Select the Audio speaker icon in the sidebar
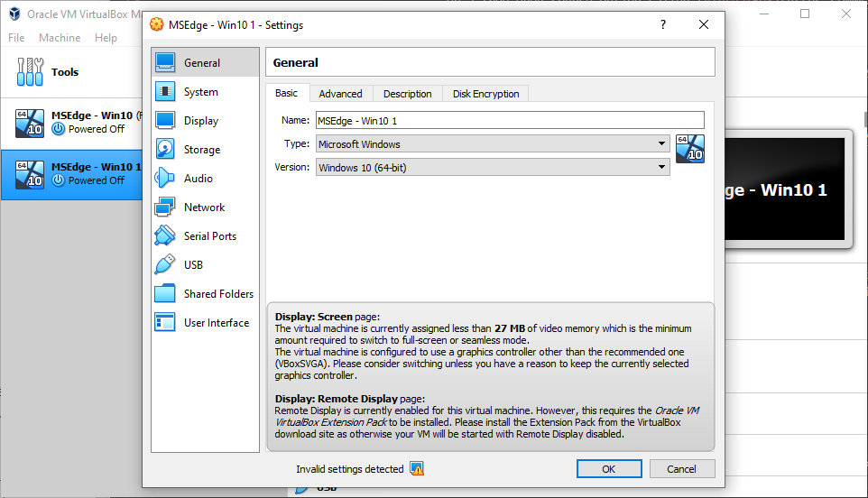Screen dimensions: 868x498 pyautogui.click(x=165, y=178)
